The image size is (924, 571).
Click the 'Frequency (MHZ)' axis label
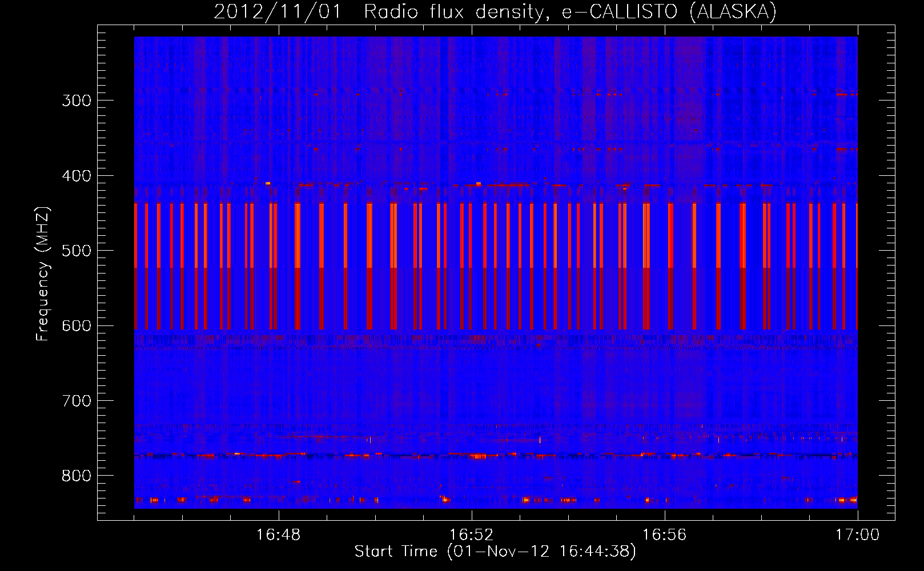coord(43,274)
